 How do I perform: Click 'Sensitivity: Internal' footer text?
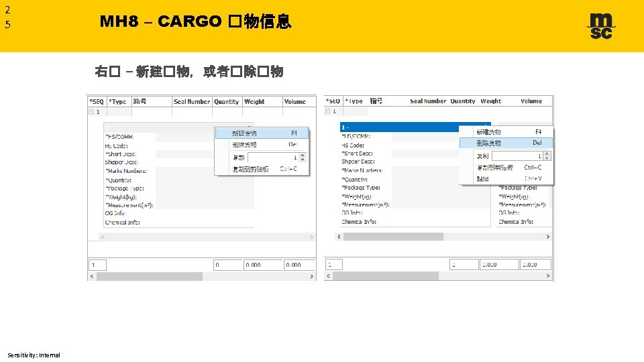pos(34,355)
